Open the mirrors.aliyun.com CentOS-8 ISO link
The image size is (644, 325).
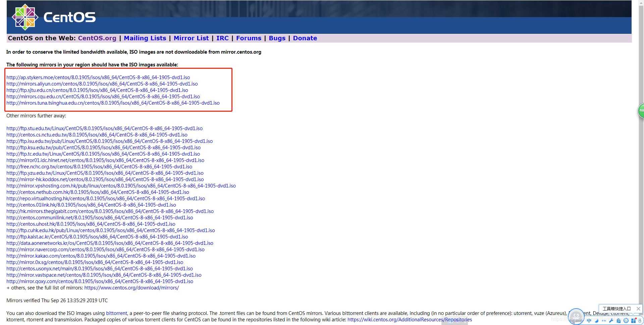coord(102,84)
